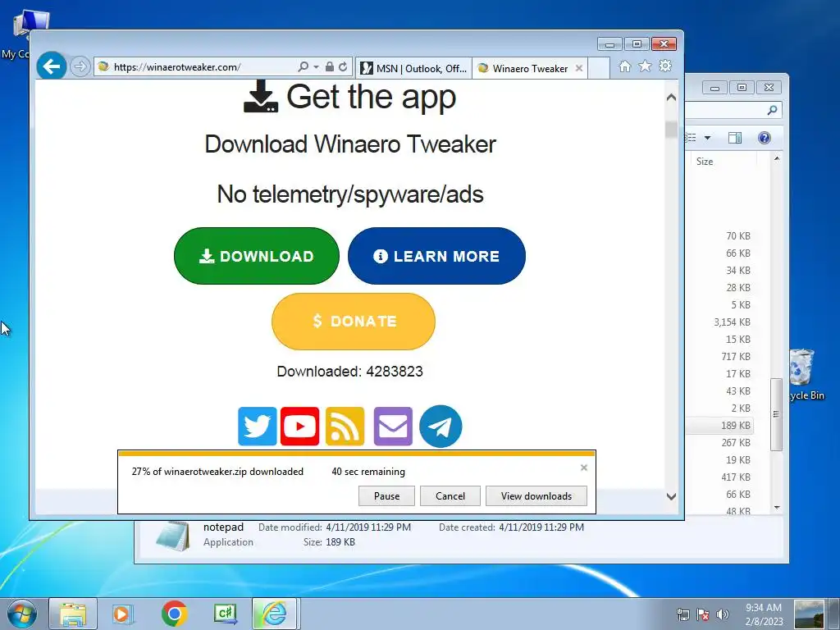Click the Explorer file list scrollbar thumb
The width and height of the screenshot is (840, 630).
coord(776,414)
